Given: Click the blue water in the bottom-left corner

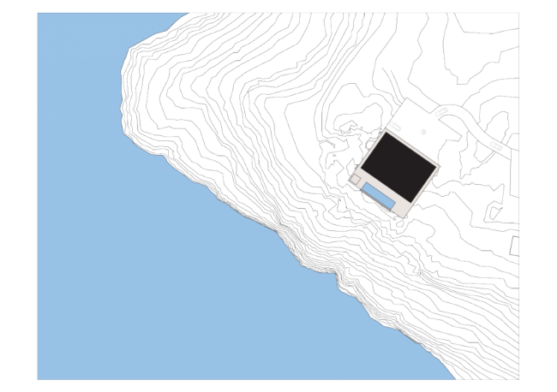Looking at the screenshot, I should [60, 359].
